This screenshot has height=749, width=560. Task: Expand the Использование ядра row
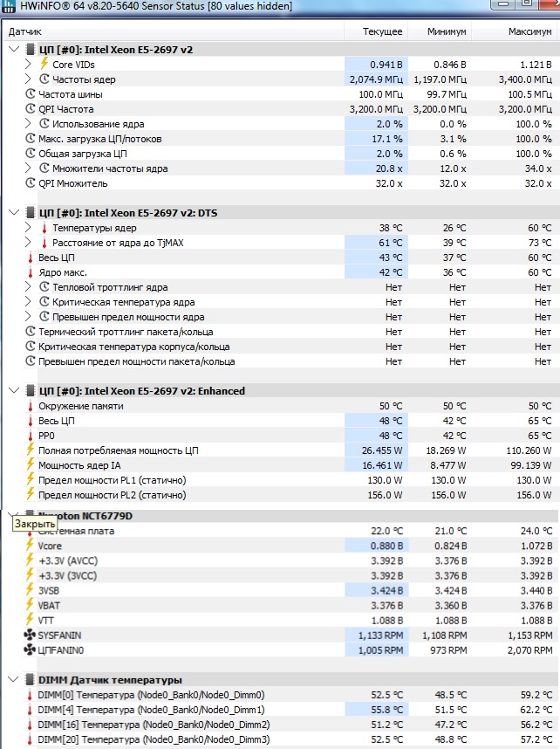28,123
